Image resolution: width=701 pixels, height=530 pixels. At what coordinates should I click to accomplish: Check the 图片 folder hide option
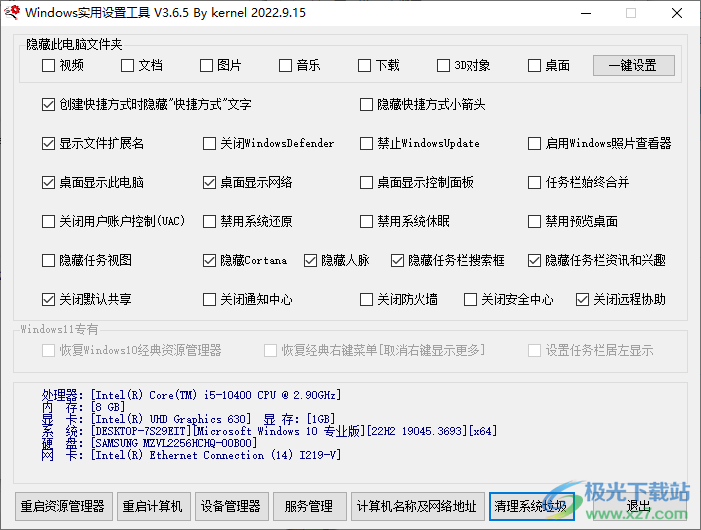tap(206, 66)
